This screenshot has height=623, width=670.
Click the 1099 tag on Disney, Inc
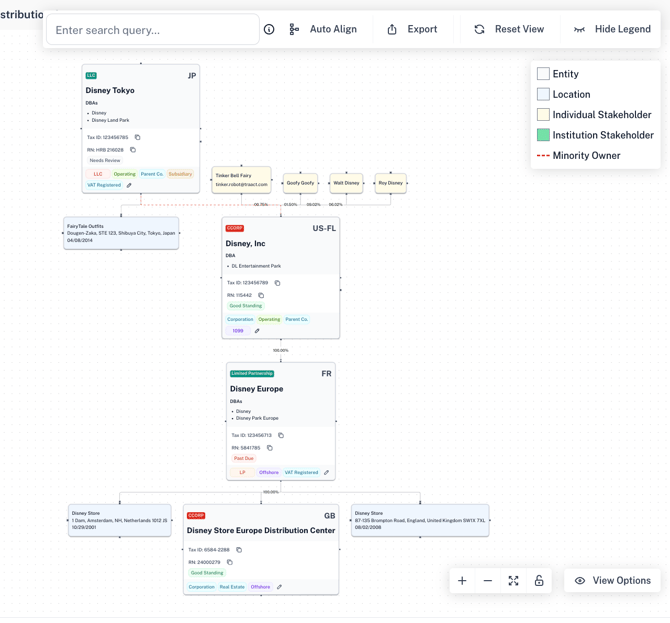tap(238, 331)
